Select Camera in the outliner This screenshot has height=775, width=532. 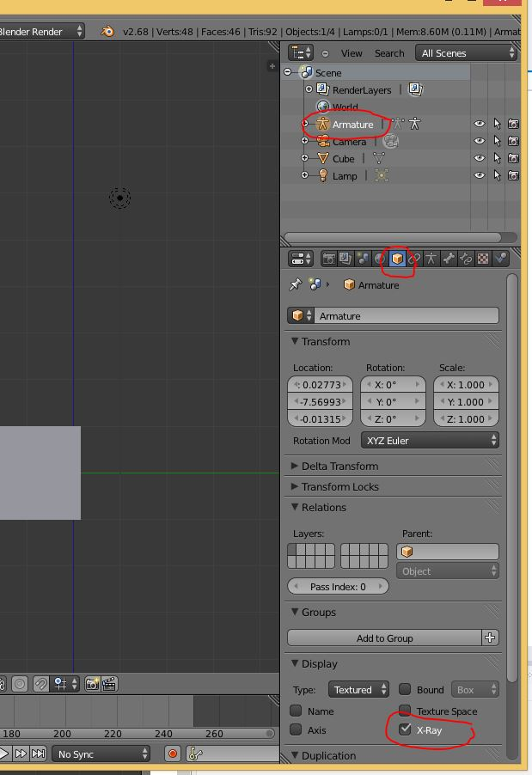(349, 142)
